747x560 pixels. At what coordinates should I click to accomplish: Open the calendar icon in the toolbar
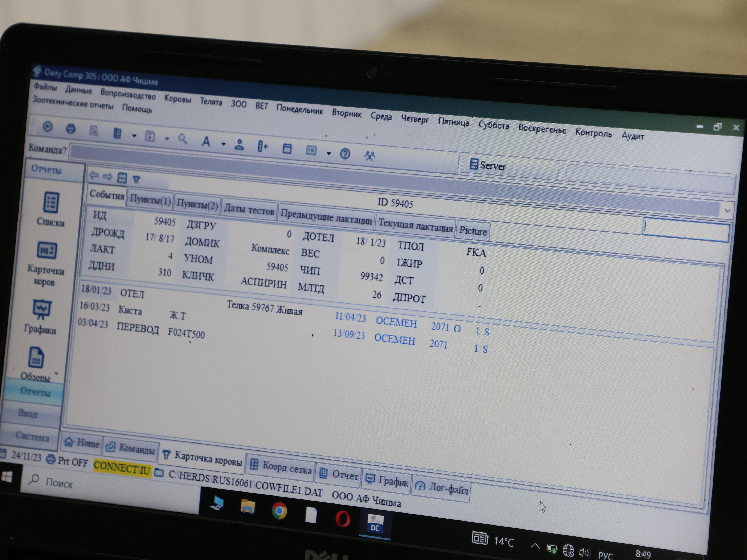(287, 148)
